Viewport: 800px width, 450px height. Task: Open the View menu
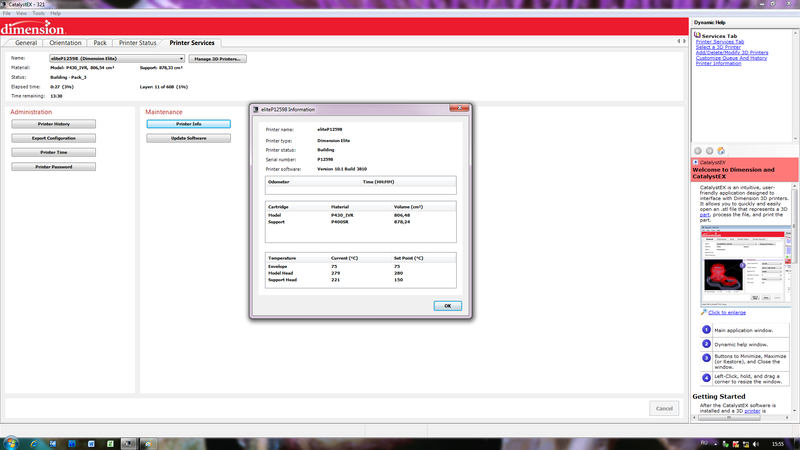click(21, 13)
